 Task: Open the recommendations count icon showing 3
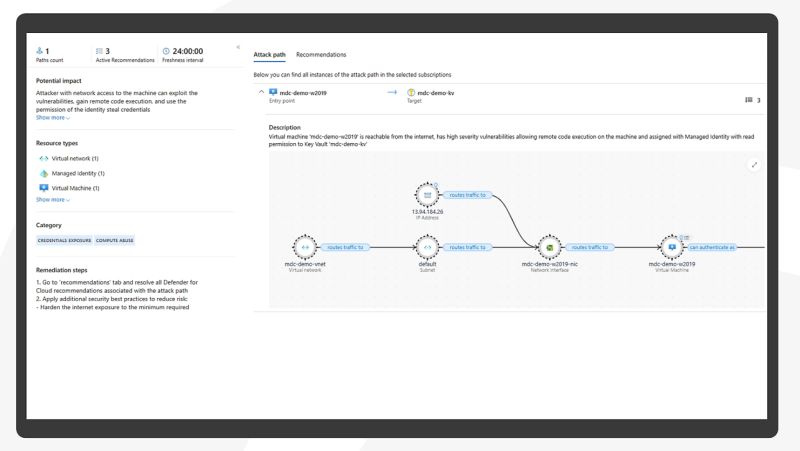point(748,100)
